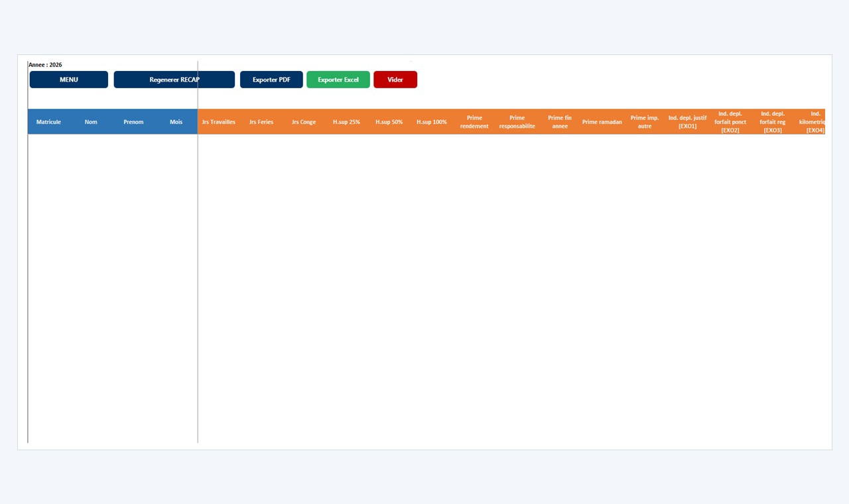849x504 pixels.
Task: Select the 'Annee : 2026' label
Action: [x=45, y=65]
